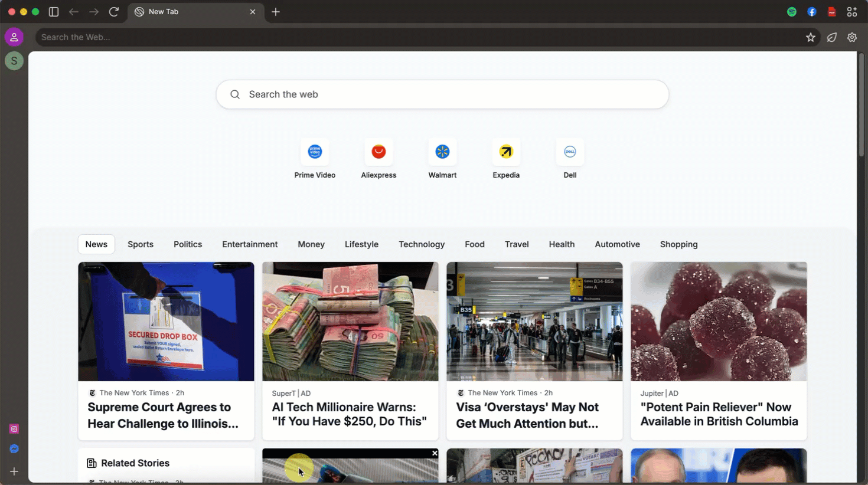Open the Messenger sidebar shortcut
The height and width of the screenshot is (485, 868).
[x=14, y=449]
